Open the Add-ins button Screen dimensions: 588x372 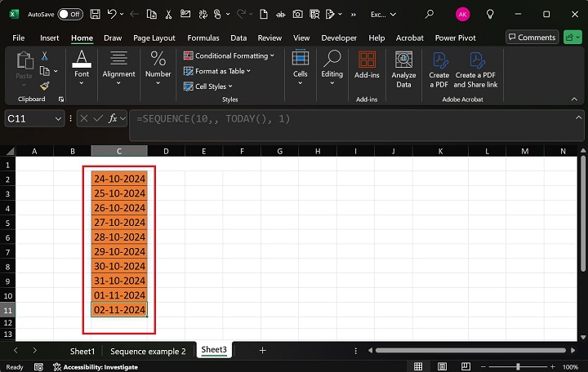coord(367,65)
